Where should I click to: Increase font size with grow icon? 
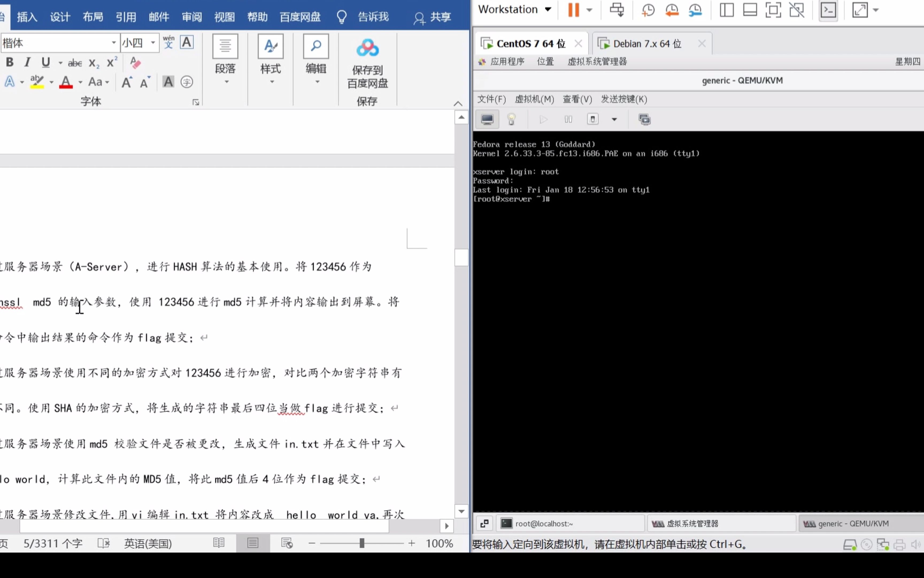127,82
